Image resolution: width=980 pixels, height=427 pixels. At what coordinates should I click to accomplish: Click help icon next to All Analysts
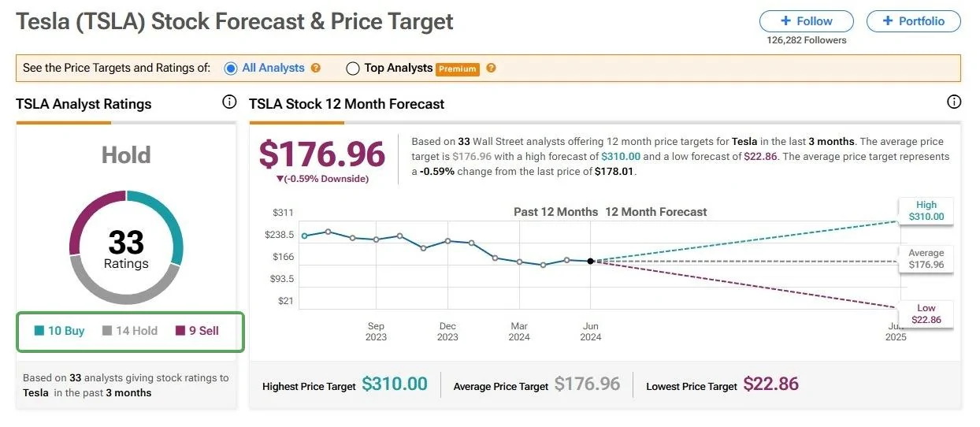coord(316,69)
